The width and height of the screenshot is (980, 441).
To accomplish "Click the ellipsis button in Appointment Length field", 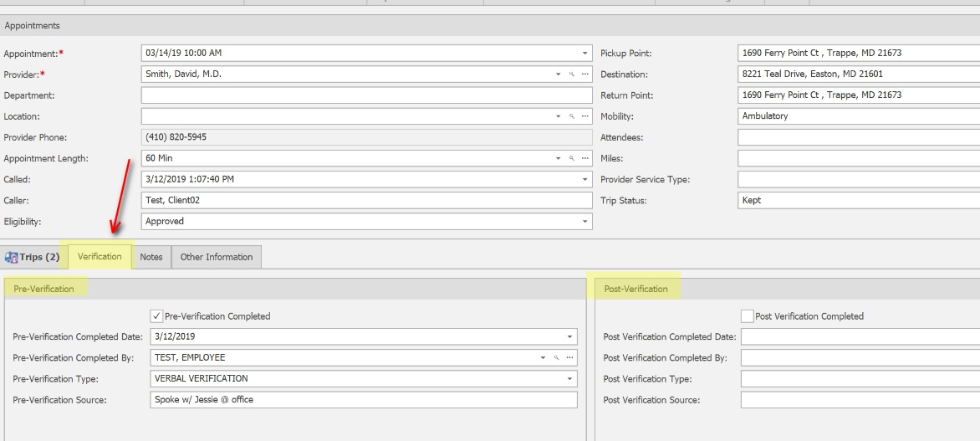I will [585, 159].
